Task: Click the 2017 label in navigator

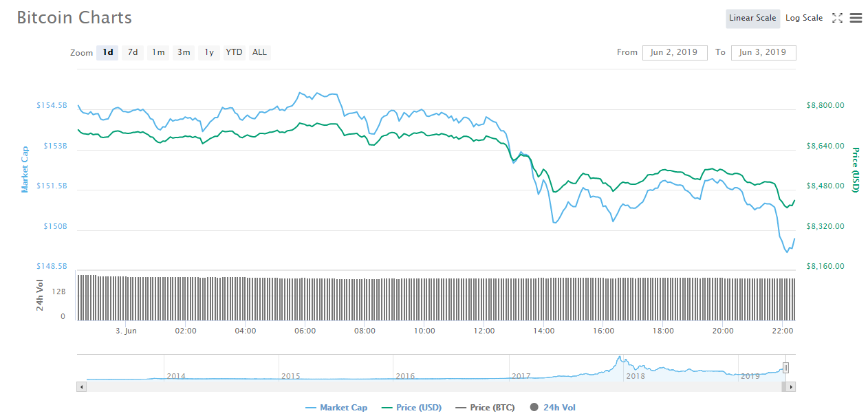Action: pyautogui.click(x=521, y=376)
